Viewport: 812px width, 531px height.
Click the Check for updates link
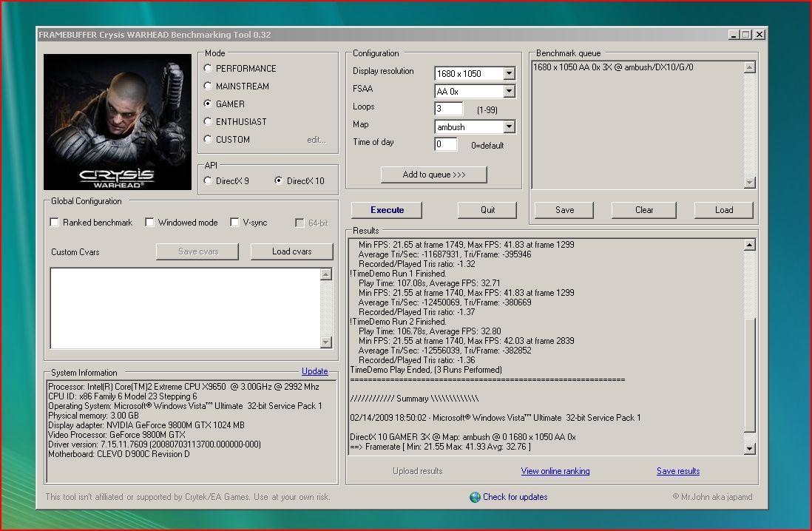pyautogui.click(x=515, y=497)
